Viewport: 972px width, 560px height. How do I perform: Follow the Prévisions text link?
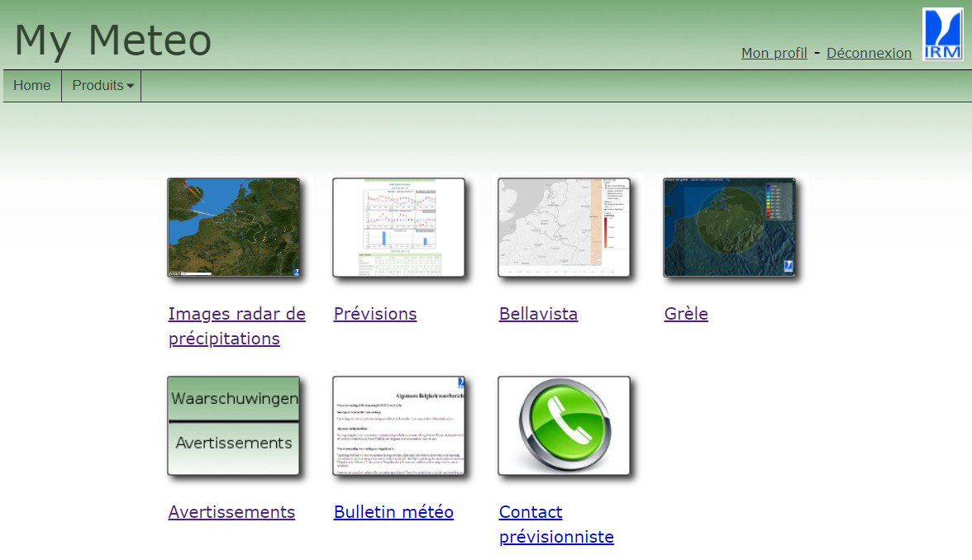[375, 314]
